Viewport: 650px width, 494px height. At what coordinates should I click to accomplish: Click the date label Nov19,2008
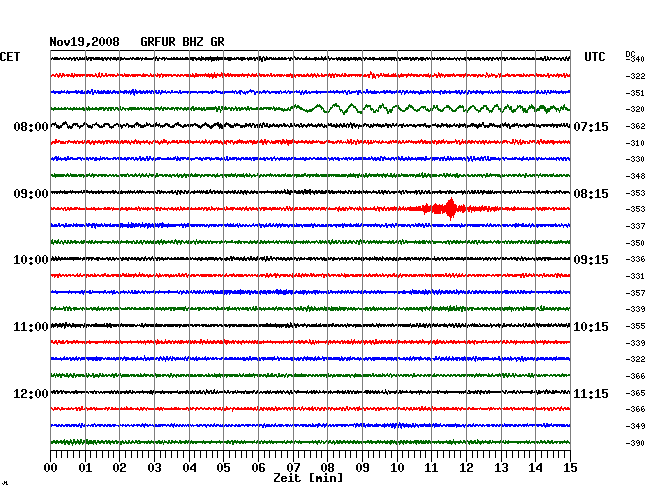(85, 42)
